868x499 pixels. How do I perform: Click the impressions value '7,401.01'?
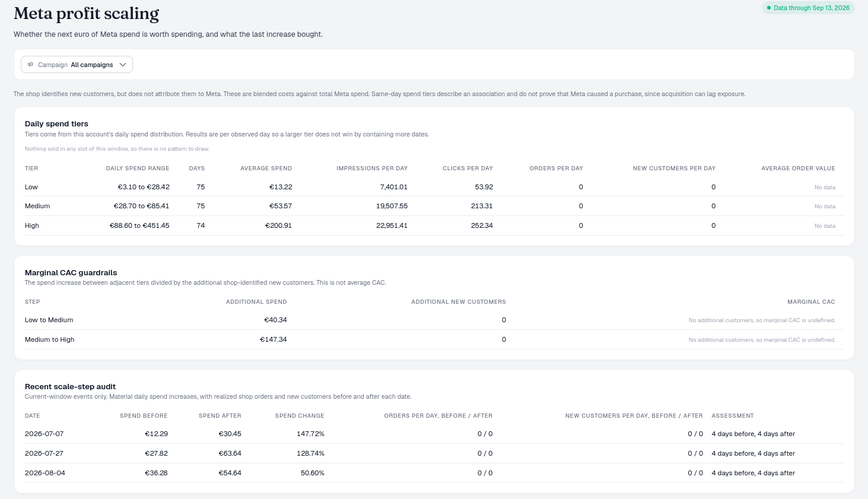pos(394,187)
